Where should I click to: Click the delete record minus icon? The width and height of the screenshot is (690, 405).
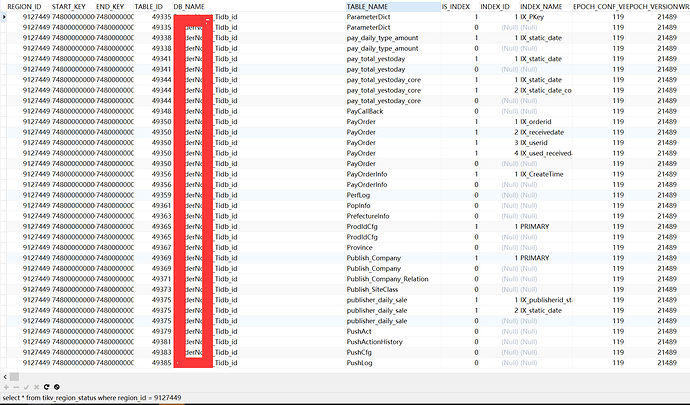pyautogui.click(x=16, y=387)
